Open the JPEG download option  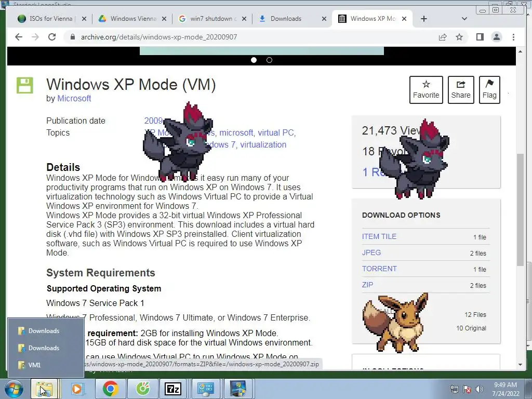coord(371,252)
